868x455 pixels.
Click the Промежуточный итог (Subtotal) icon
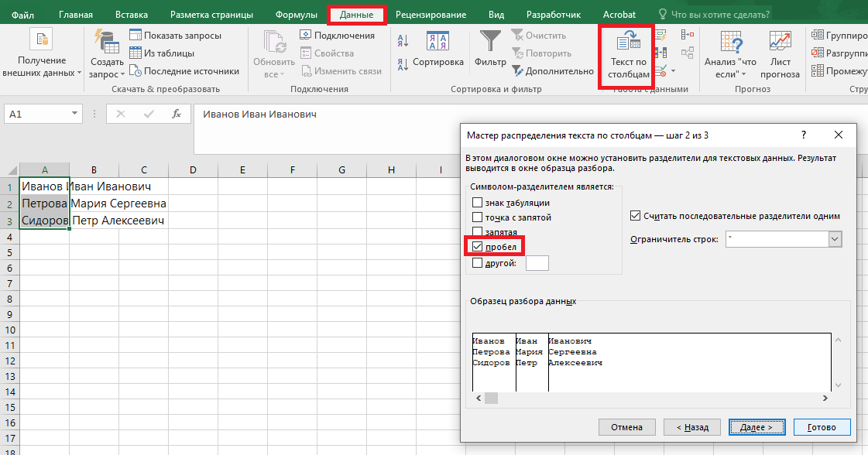(x=818, y=71)
